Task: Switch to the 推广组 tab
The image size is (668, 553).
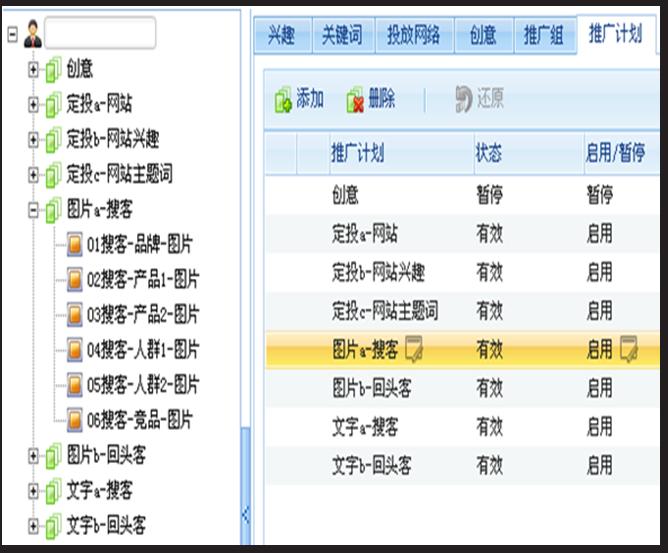Action: pos(544,35)
